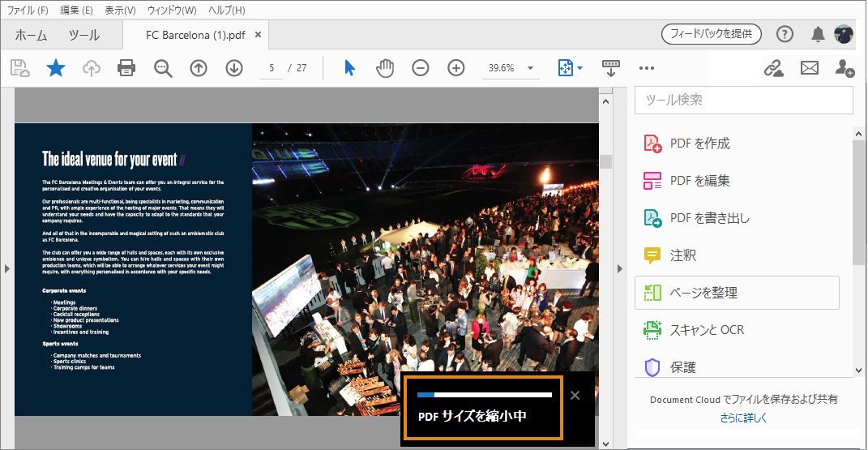The height and width of the screenshot is (450, 868).
Task: Click the page number field
Action: pyautogui.click(x=272, y=68)
